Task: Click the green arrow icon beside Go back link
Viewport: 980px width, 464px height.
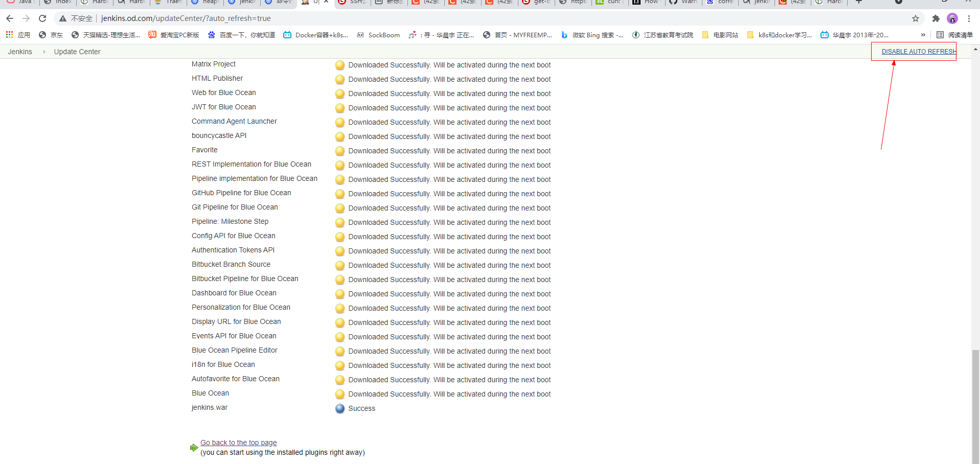Action: [194, 448]
